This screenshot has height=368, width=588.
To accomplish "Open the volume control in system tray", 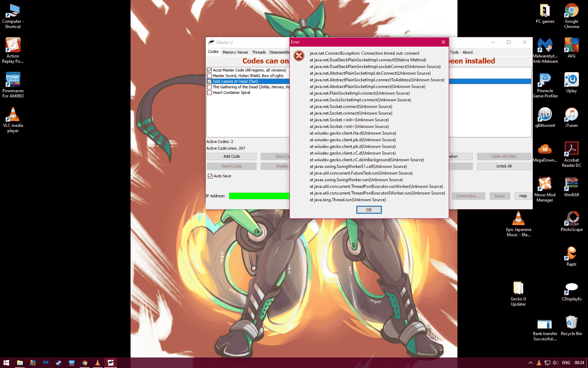I will click(x=555, y=363).
